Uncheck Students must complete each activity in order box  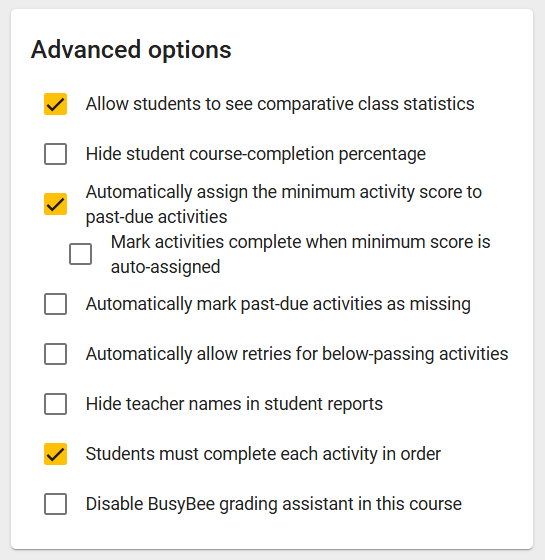point(55,454)
